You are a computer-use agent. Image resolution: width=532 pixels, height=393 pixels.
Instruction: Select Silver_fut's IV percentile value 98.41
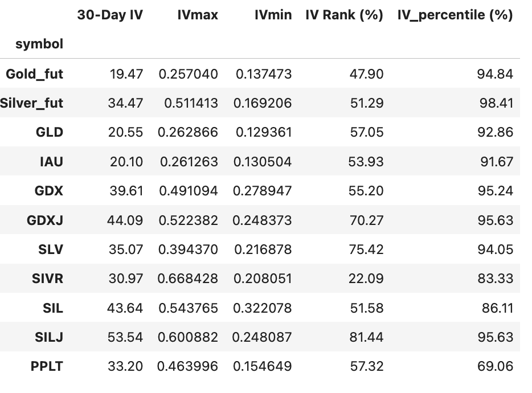tap(496, 103)
